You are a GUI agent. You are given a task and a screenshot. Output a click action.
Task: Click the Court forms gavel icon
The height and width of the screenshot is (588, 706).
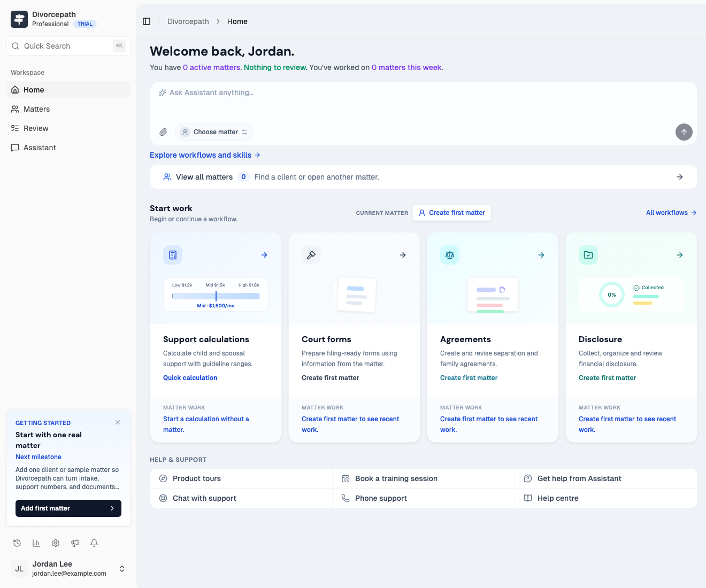coord(311,255)
